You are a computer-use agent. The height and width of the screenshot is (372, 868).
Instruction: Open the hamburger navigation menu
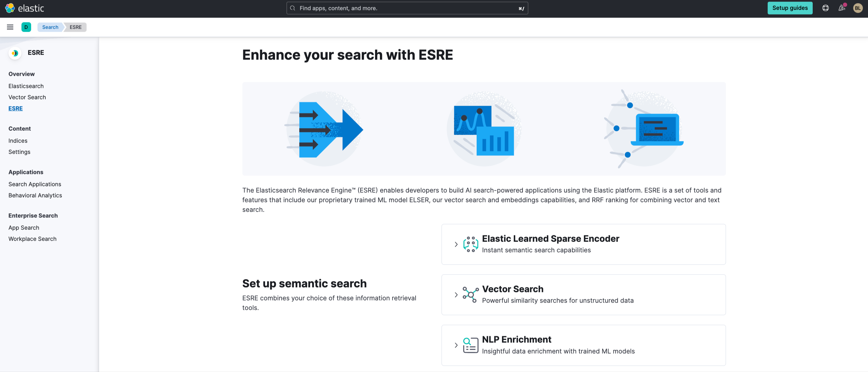(x=10, y=27)
